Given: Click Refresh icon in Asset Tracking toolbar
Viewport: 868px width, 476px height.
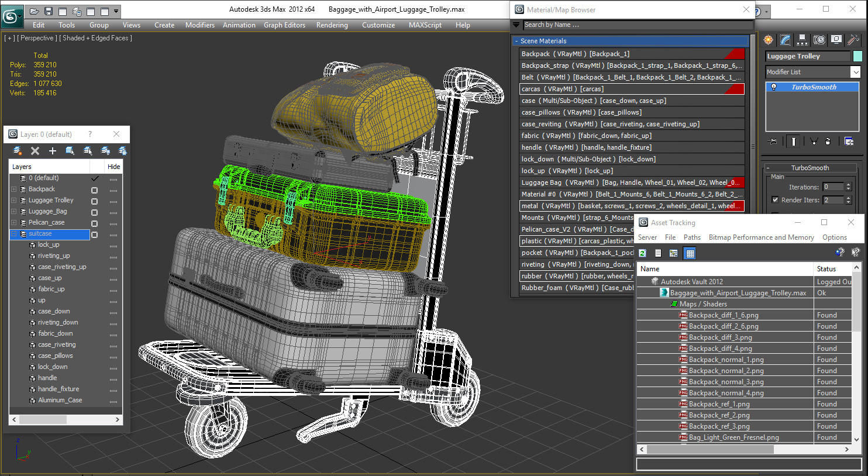Looking at the screenshot, I should 642,253.
